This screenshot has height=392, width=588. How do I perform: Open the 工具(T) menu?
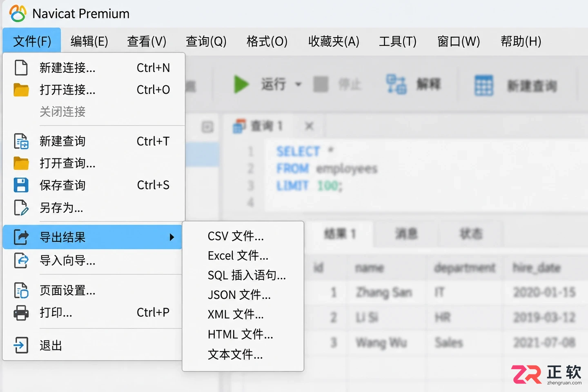click(x=398, y=41)
